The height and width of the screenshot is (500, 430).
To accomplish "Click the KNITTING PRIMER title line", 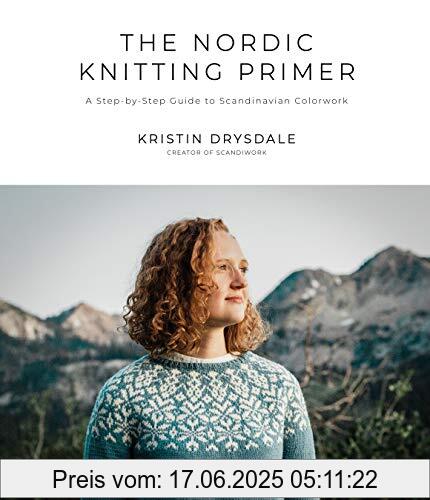I will [x=218, y=72].
